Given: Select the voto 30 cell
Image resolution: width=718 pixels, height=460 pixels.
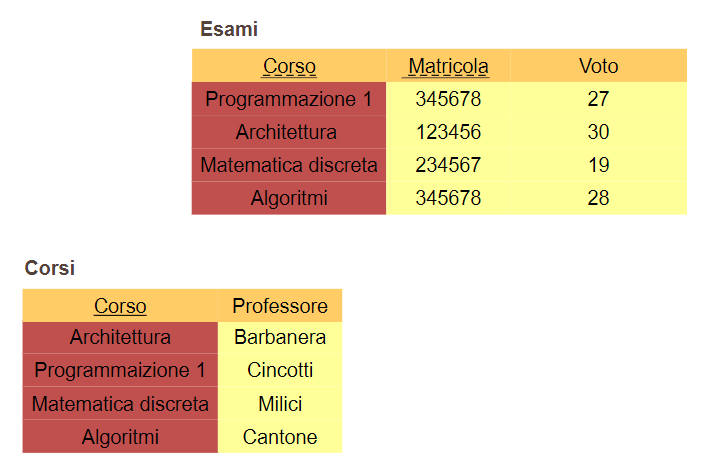Looking at the screenshot, I should point(598,132).
